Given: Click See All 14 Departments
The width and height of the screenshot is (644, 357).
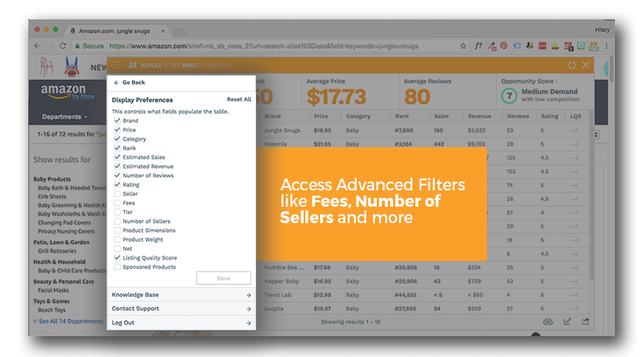Looking at the screenshot, I should click(x=71, y=321).
